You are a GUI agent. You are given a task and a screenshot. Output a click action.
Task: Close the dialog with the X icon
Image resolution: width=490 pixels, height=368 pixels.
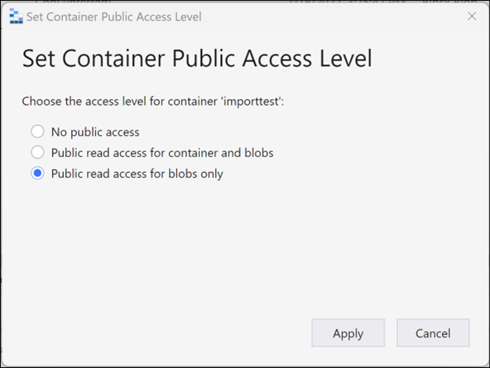[x=472, y=16]
